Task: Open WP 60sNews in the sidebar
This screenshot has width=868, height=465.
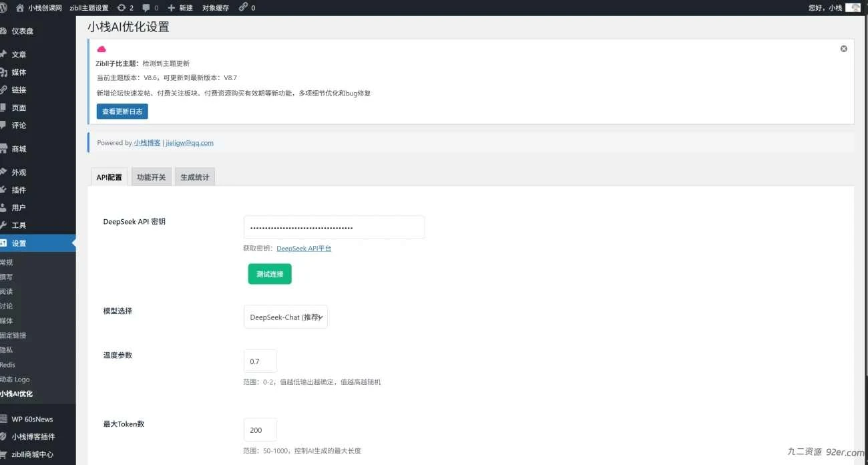Action: coord(37,420)
